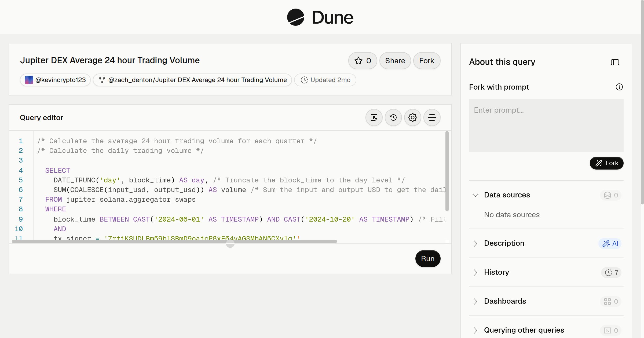
Task: Expand Querying other queries section
Action: click(x=475, y=330)
